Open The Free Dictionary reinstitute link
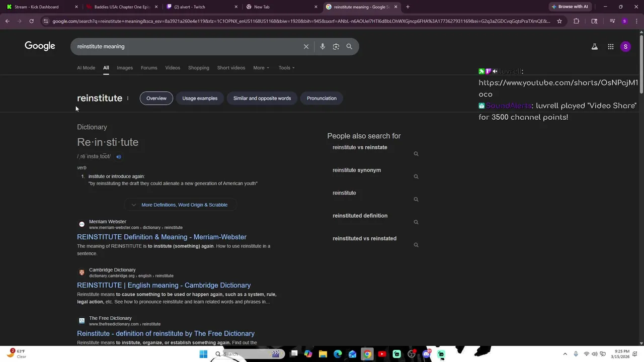This screenshot has width=644, height=362. 166,333
